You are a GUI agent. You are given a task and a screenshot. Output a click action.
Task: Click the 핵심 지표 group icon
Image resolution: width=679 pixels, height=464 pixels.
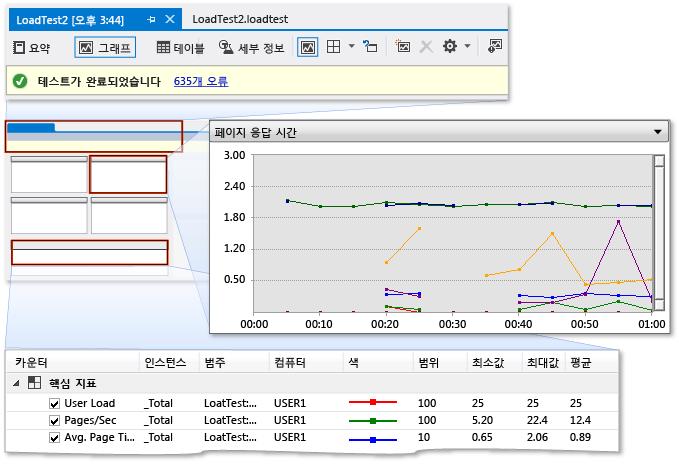coord(34,383)
